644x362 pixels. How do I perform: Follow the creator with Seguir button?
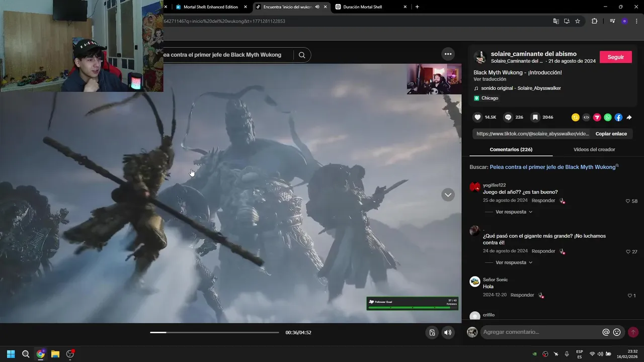click(615, 57)
